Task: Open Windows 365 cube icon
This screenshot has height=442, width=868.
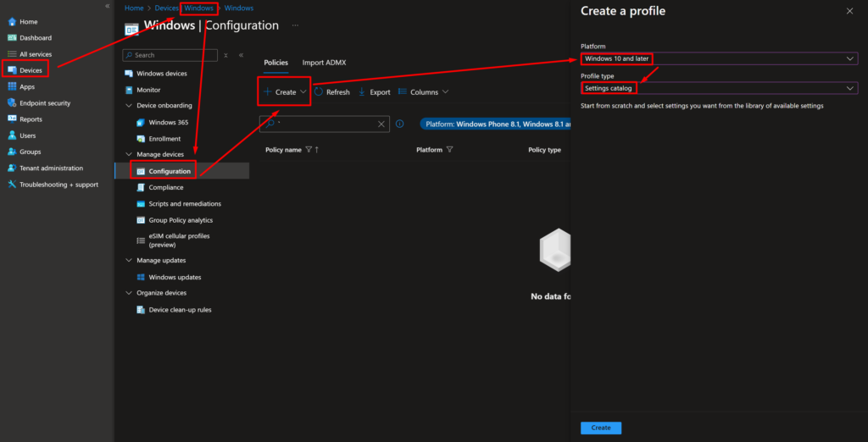Action: [141, 122]
